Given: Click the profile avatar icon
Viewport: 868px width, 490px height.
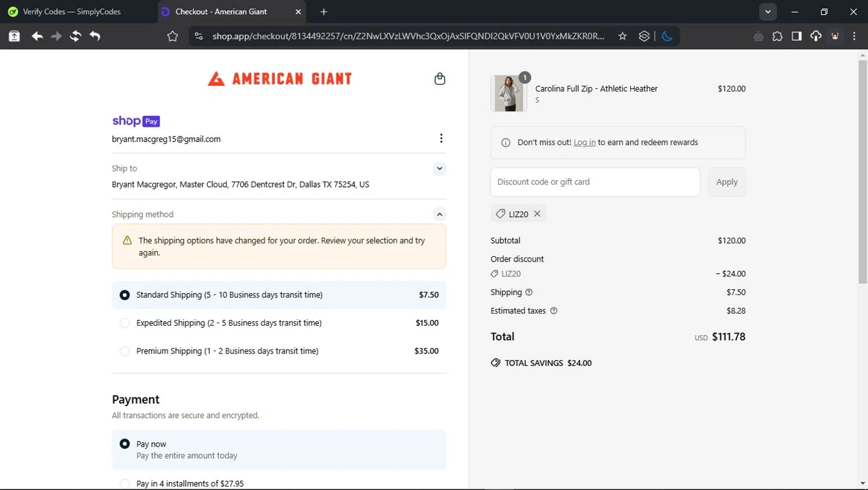Looking at the screenshot, I should tap(835, 36).
